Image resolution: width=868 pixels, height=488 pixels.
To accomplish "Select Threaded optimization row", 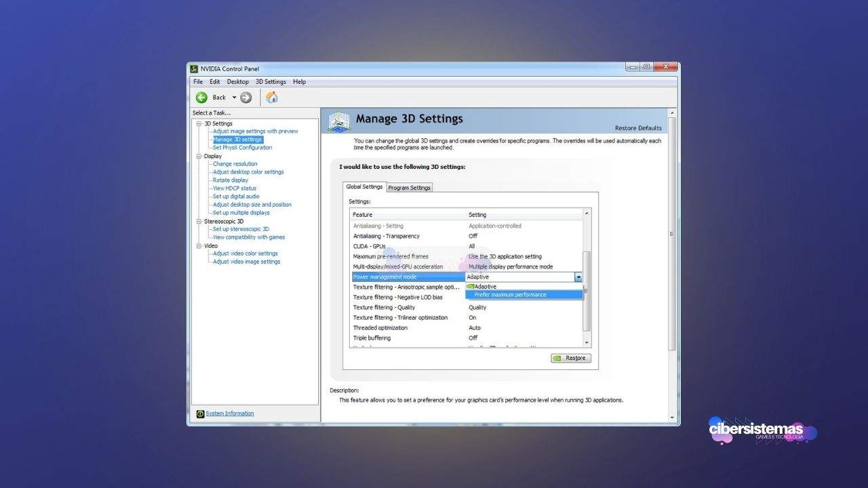I will coord(467,327).
